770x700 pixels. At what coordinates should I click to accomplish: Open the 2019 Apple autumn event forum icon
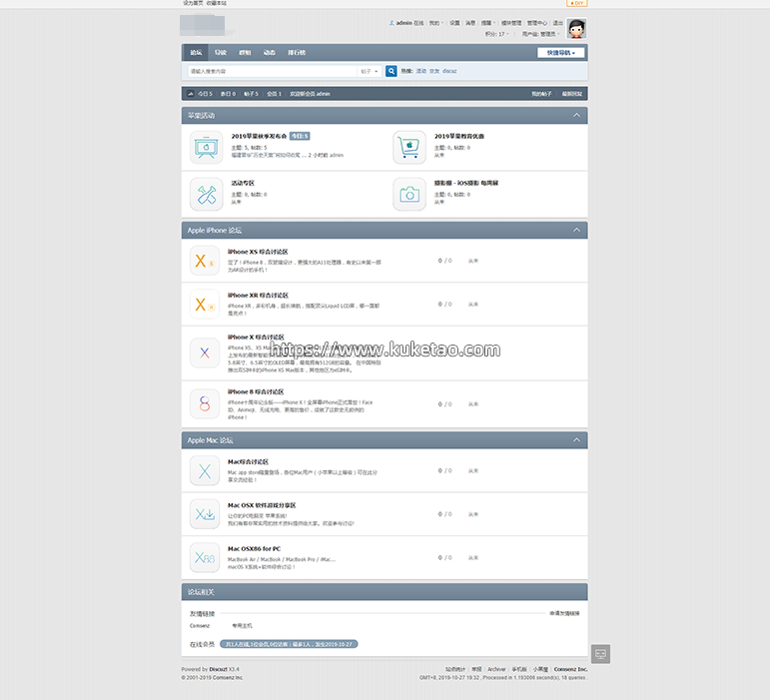(x=207, y=147)
